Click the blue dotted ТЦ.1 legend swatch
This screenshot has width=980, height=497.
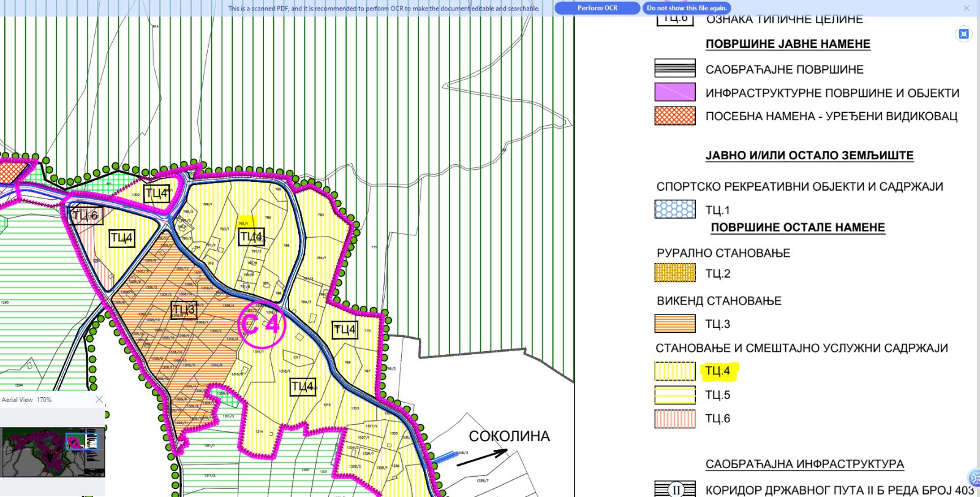(x=675, y=210)
